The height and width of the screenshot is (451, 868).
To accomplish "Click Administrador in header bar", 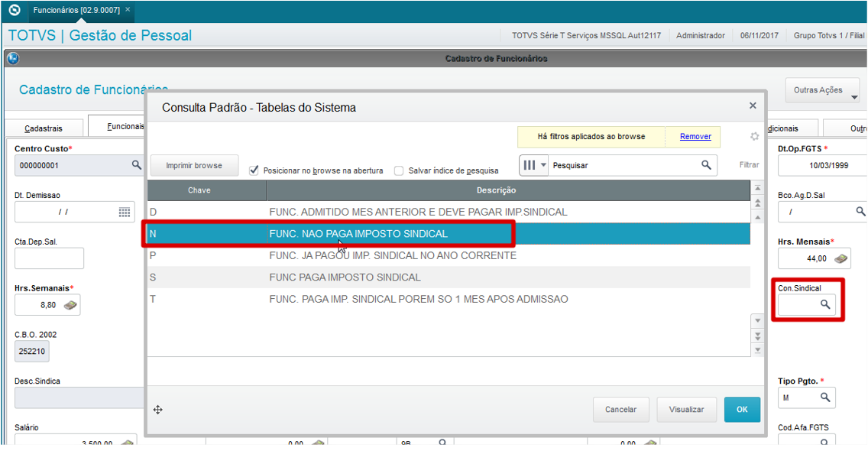I will (700, 35).
